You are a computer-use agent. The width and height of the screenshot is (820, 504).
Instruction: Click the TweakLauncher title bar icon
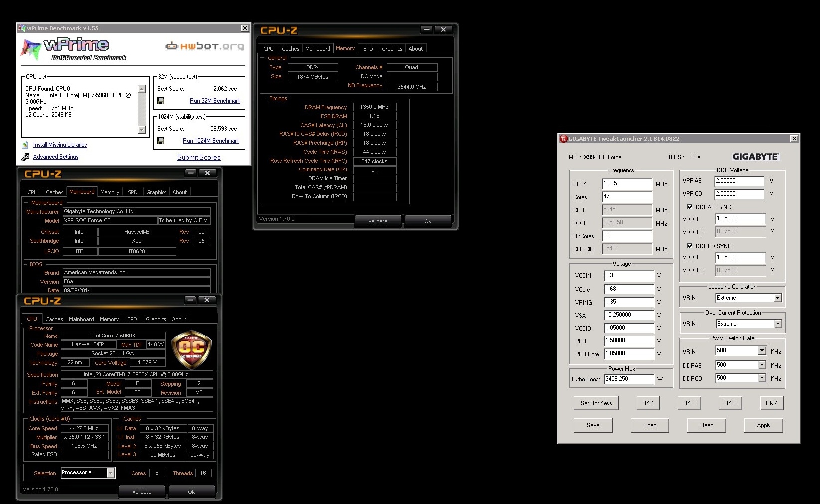[564, 139]
